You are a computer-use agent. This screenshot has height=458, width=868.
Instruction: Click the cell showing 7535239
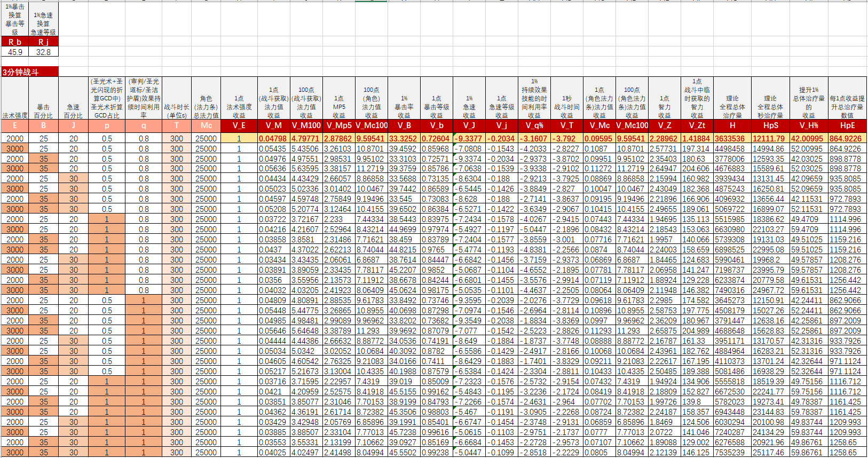pos(732,452)
